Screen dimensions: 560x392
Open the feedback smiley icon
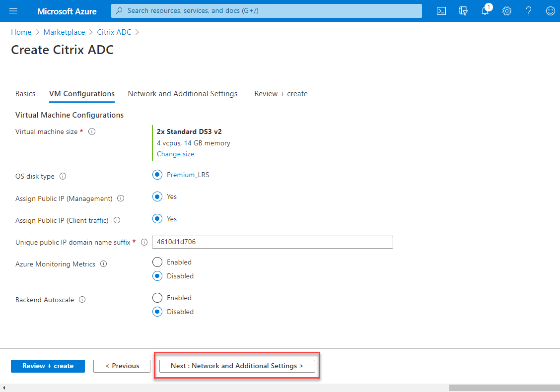pos(551,11)
